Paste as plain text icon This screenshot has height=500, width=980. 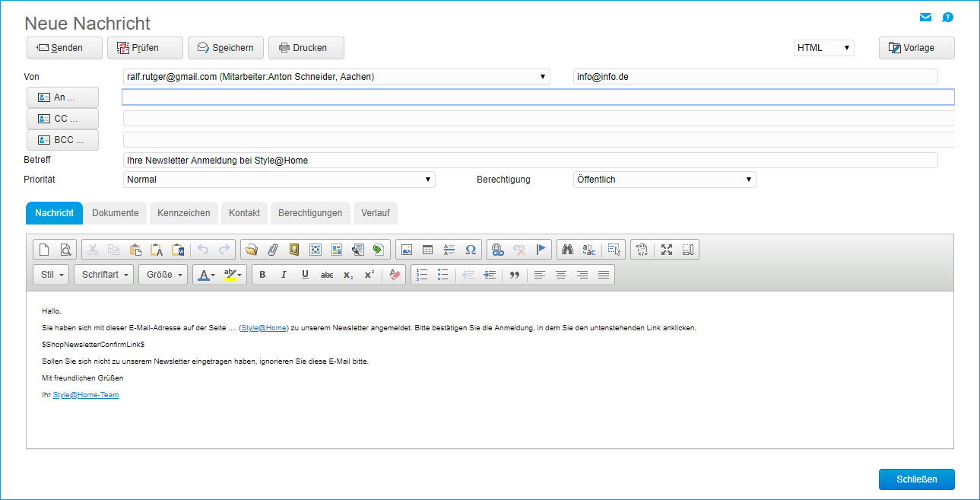click(157, 250)
